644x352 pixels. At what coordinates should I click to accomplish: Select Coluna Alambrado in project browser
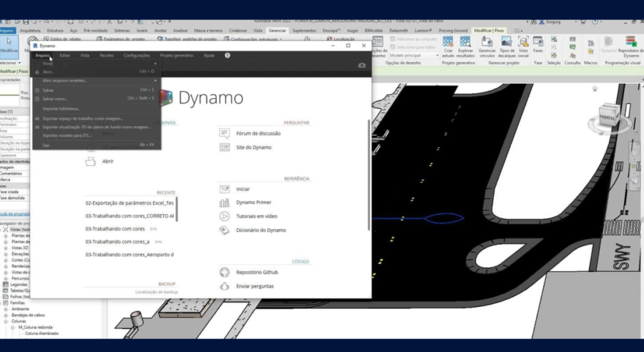coord(42,333)
